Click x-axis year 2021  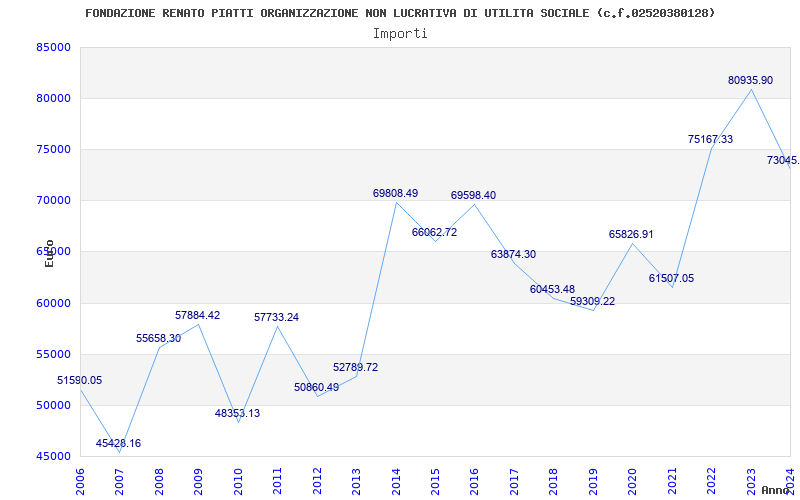(672, 481)
